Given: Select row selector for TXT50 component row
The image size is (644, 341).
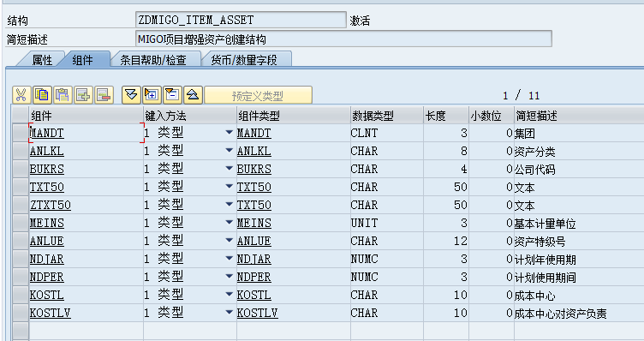Looking at the screenshot, I should 21,187.
